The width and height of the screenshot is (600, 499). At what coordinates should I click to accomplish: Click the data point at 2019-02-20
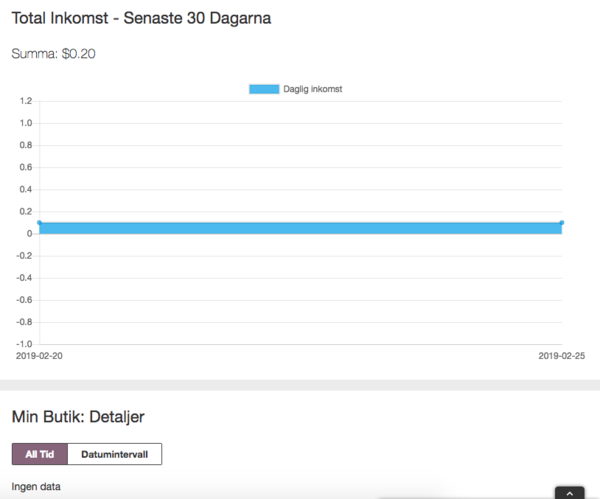pyautogui.click(x=39, y=222)
